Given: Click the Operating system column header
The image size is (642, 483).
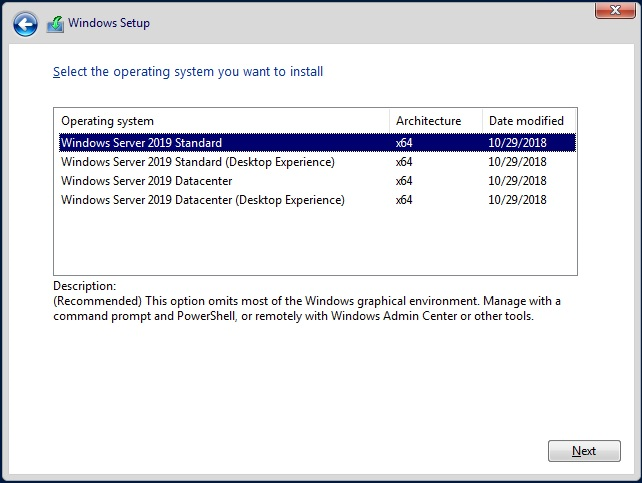Looking at the screenshot, I should coord(108,121).
